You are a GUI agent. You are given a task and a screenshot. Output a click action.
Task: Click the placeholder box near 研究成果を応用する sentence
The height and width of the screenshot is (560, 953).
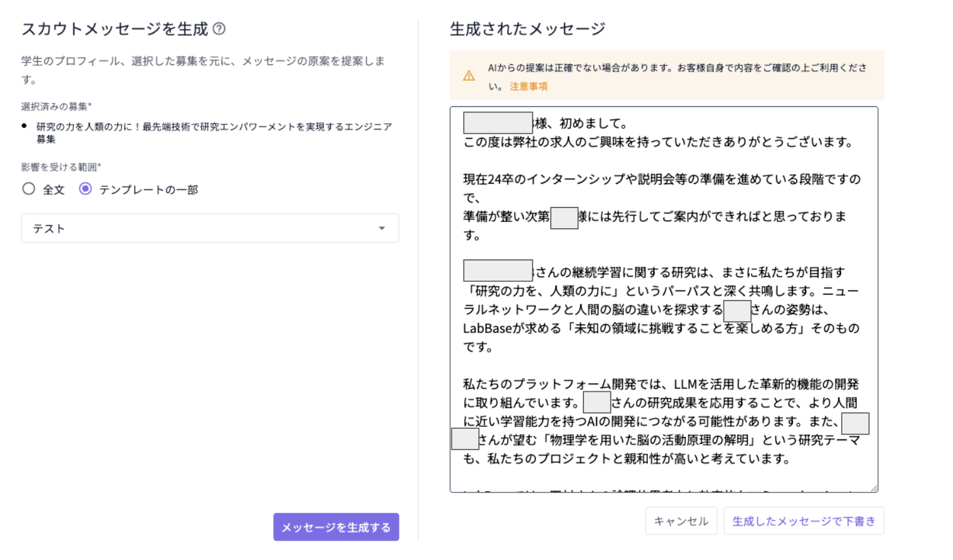[x=597, y=402]
